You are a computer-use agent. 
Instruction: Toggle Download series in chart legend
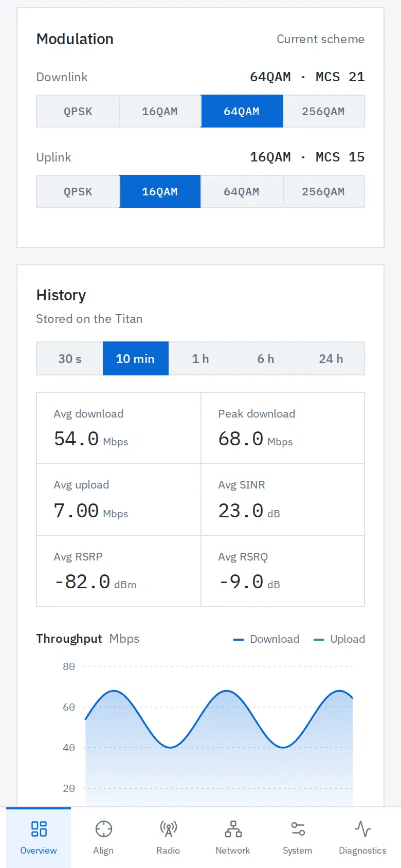coord(266,639)
